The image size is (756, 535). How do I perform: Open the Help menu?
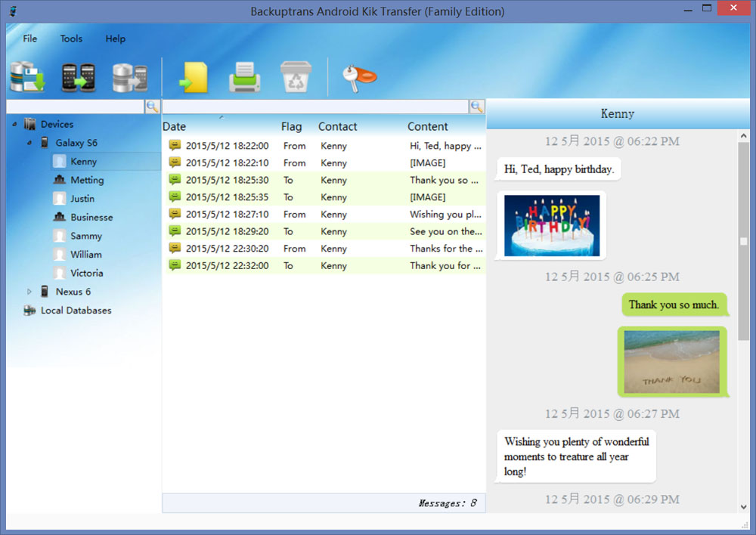pos(115,39)
